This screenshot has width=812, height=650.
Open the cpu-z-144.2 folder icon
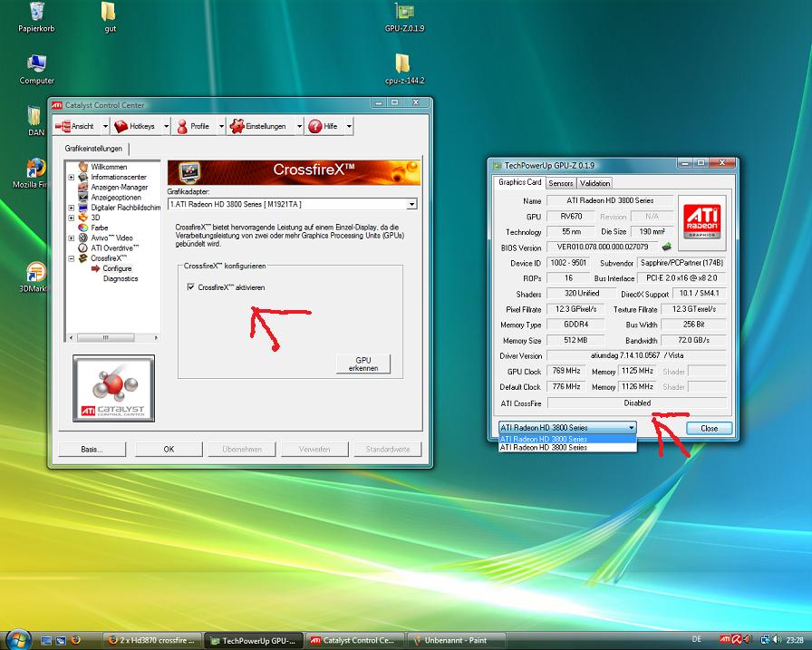(404, 70)
